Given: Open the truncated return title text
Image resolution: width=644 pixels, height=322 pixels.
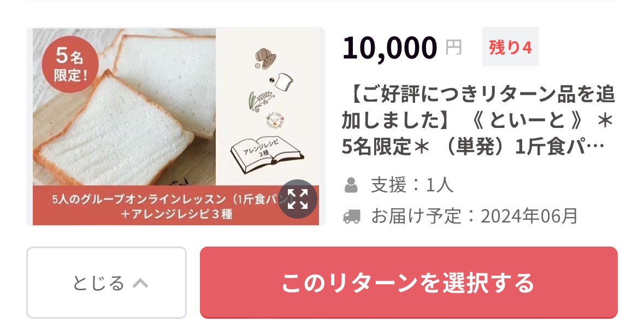Looking at the screenshot, I should 478,121.
